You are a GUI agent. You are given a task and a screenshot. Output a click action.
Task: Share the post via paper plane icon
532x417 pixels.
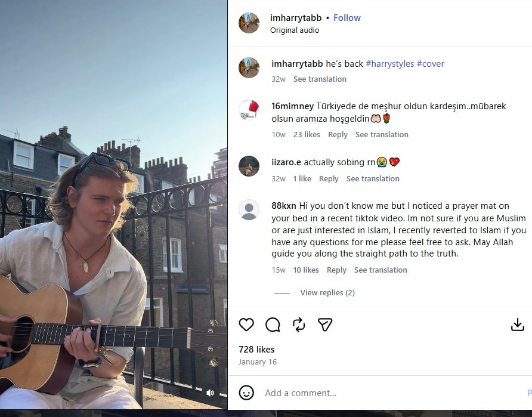pyautogui.click(x=325, y=325)
